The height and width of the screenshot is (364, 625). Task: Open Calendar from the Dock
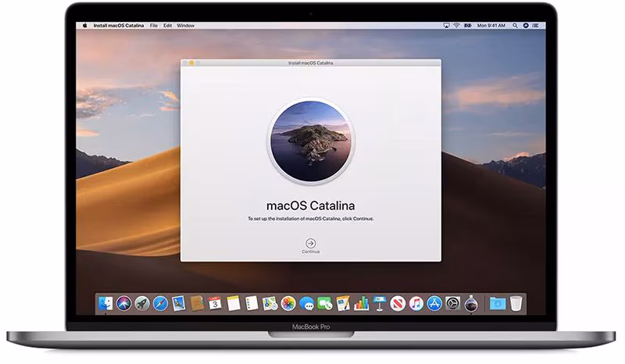[215, 304]
